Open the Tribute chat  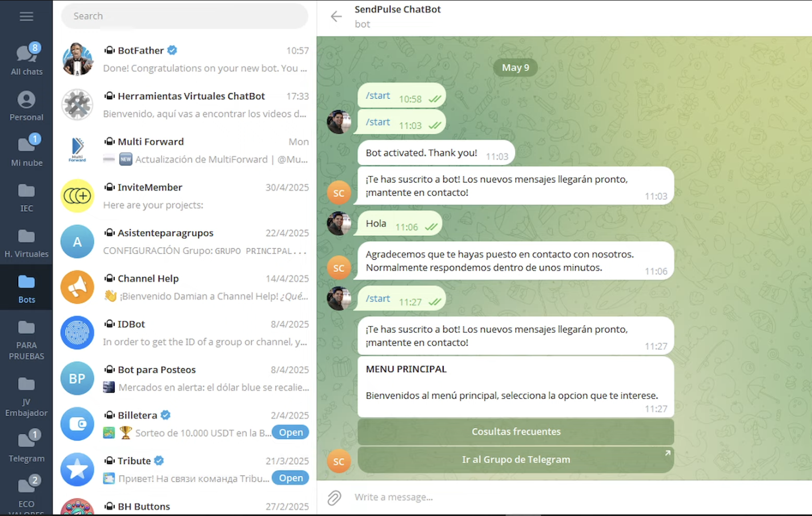coord(184,470)
